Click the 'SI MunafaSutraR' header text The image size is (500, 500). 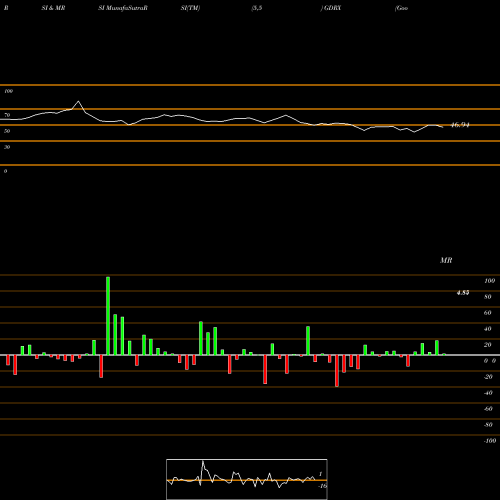point(123,8)
